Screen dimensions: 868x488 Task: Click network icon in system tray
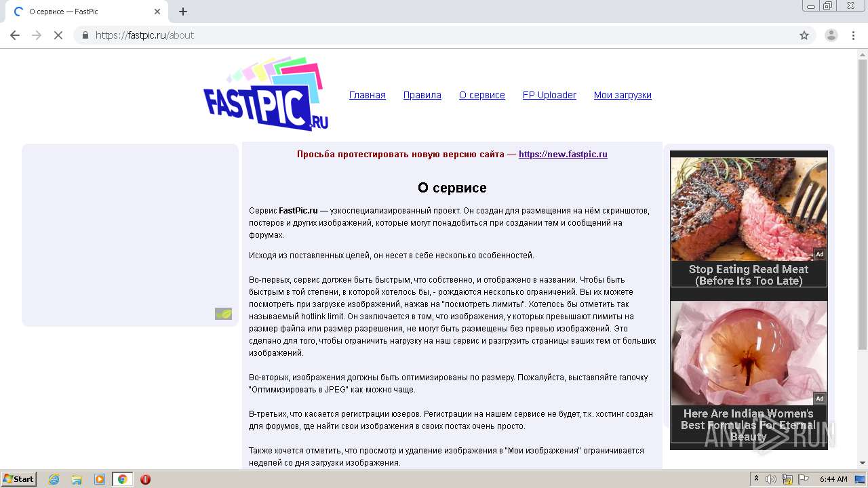[x=787, y=479]
